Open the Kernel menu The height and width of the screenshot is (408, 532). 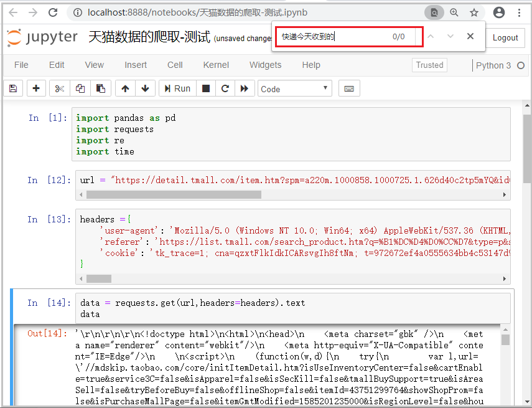pos(216,65)
